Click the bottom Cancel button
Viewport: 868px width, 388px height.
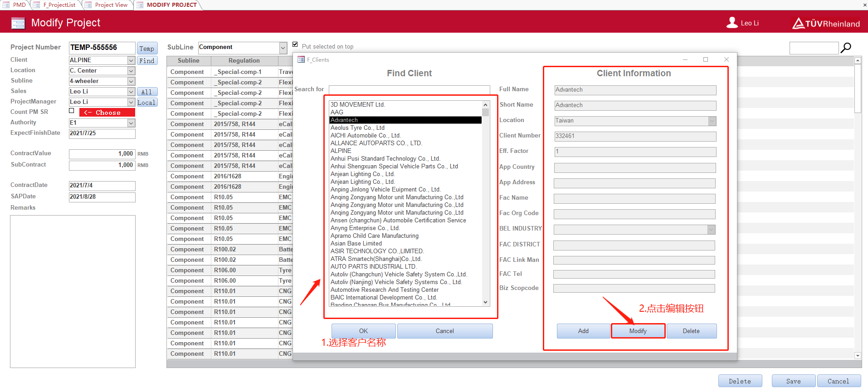[839, 381]
